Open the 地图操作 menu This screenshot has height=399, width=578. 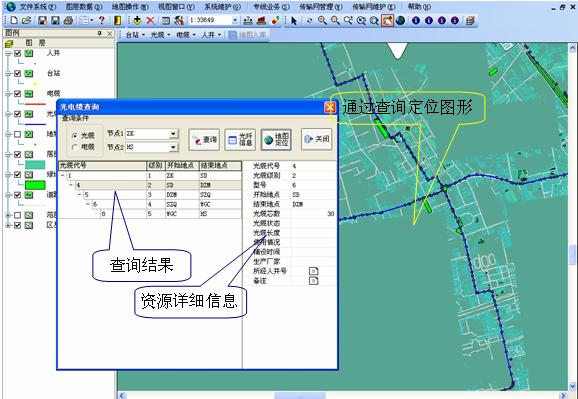pyautogui.click(x=130, y=7)
